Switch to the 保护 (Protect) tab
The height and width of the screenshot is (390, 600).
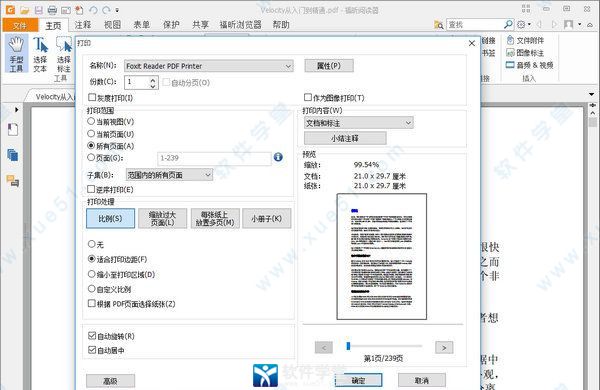point(171,25)
